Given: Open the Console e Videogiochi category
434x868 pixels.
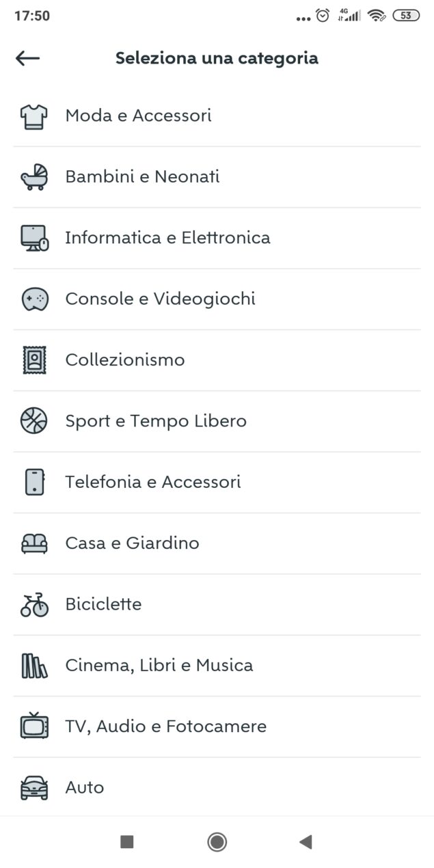Looking at the screenshot, I should [x=160, y=299].
